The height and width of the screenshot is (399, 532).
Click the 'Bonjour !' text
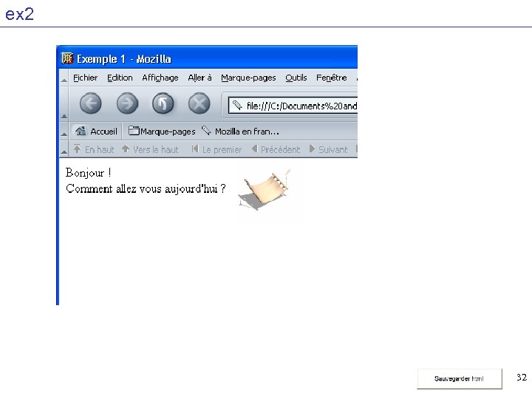point(88,173)
